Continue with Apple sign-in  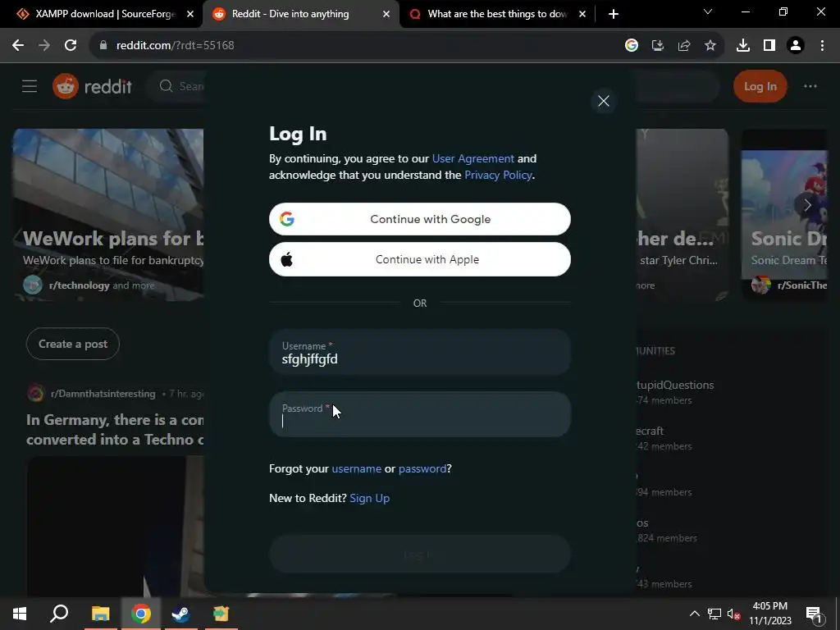(419, 259)
